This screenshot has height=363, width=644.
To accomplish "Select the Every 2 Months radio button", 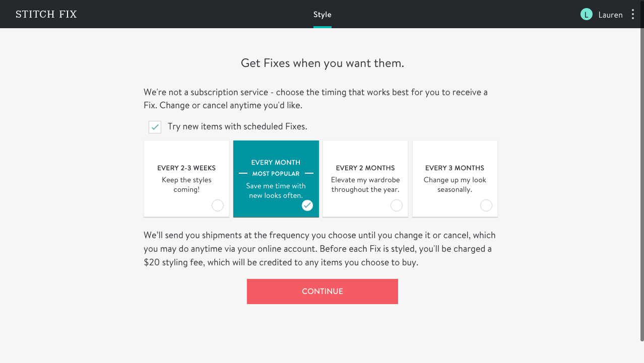I will [x=397, y=205].
